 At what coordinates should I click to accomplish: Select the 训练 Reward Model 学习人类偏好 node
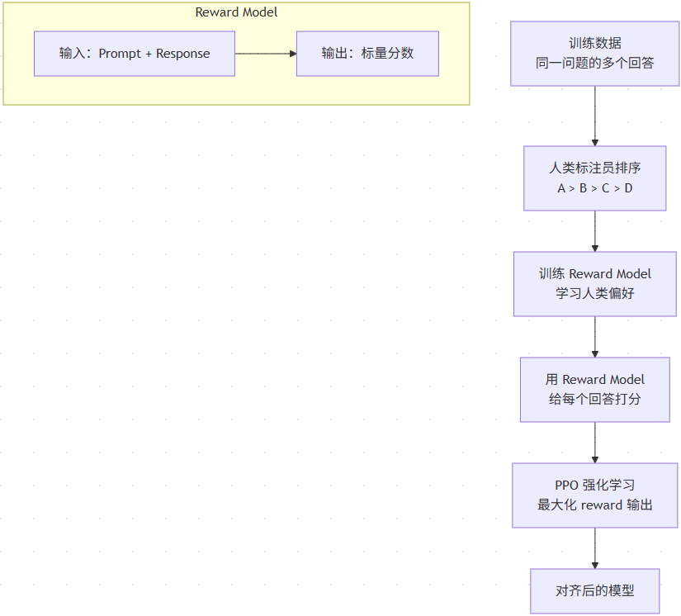coord(594,284)
